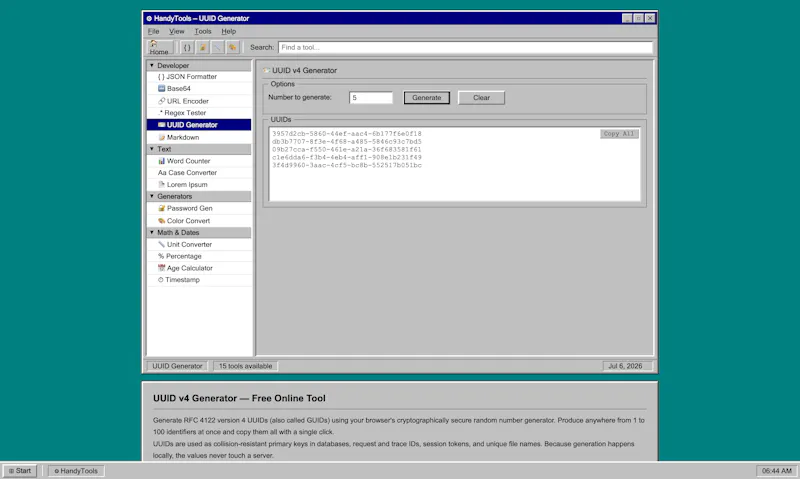Open Color Convert in the sidebar
Screen dimensions: 800x479
click(199, 221)
